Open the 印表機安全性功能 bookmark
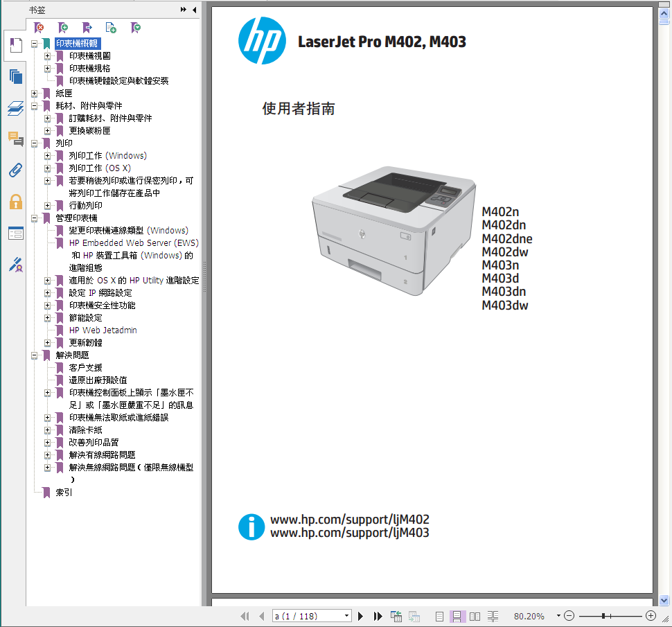The image size is (672, 627). pyautogui.click(x=102, y=305)
